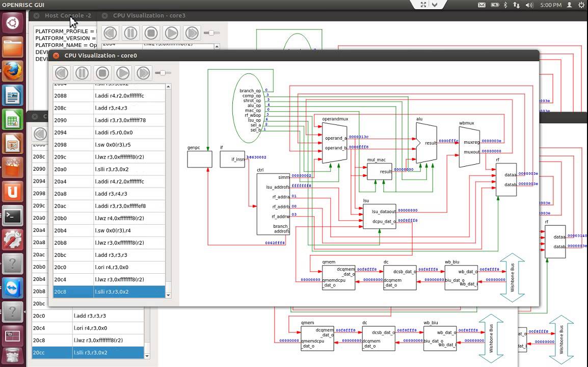Select core0 row 20c0 l.ori r4,r3,0x0
Viewport: 588px width, 367px height.
tap(109, 267)
